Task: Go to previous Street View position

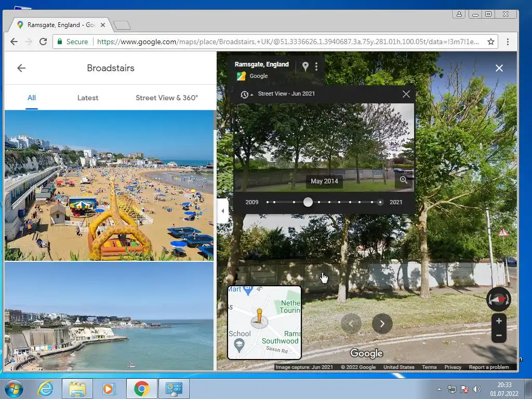Action: [x=351, y=324]
